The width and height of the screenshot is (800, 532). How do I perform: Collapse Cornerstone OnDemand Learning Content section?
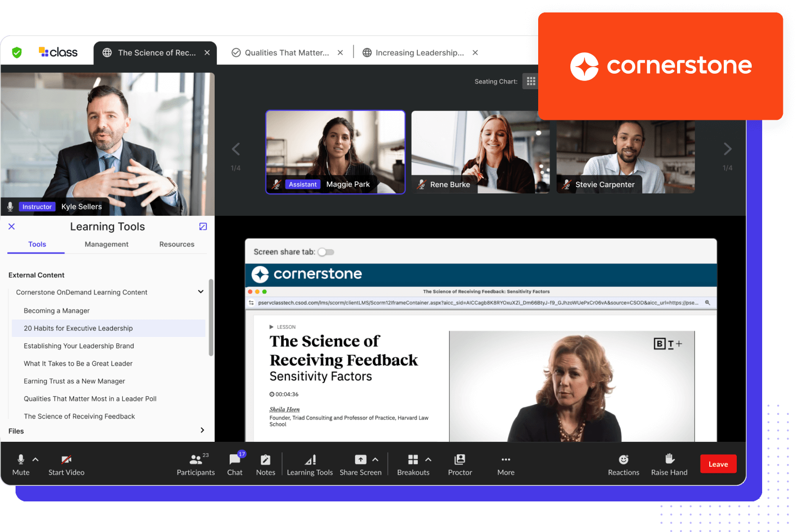point(201,292)
